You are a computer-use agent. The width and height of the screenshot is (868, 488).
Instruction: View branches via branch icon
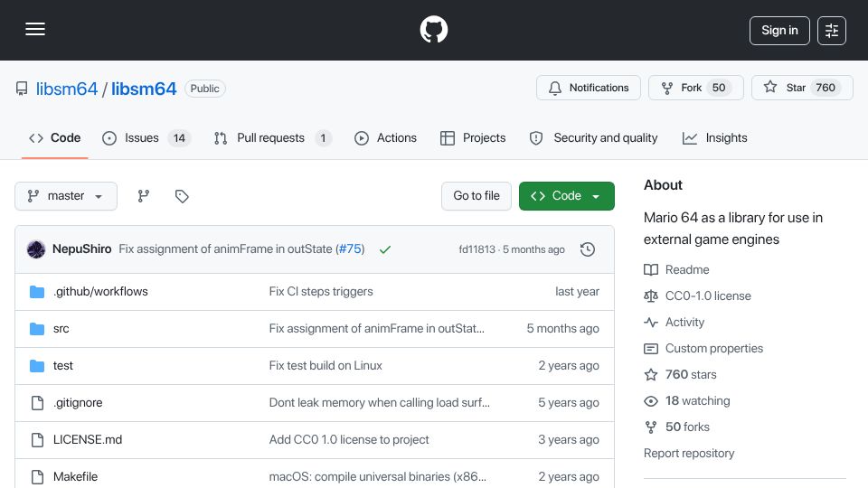(x=144, y=196)
